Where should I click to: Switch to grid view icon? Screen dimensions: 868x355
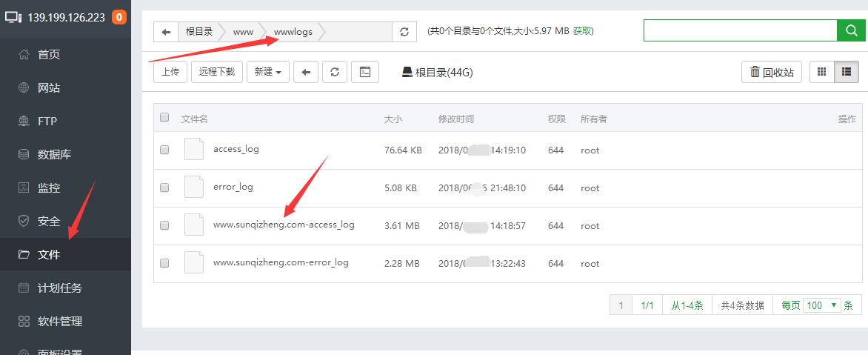(822, 72)
